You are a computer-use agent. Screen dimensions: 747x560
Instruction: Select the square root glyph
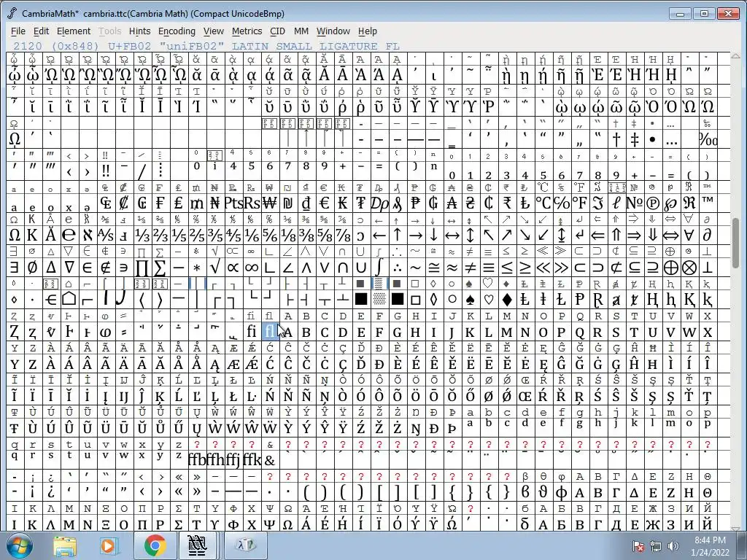point(215,267)
